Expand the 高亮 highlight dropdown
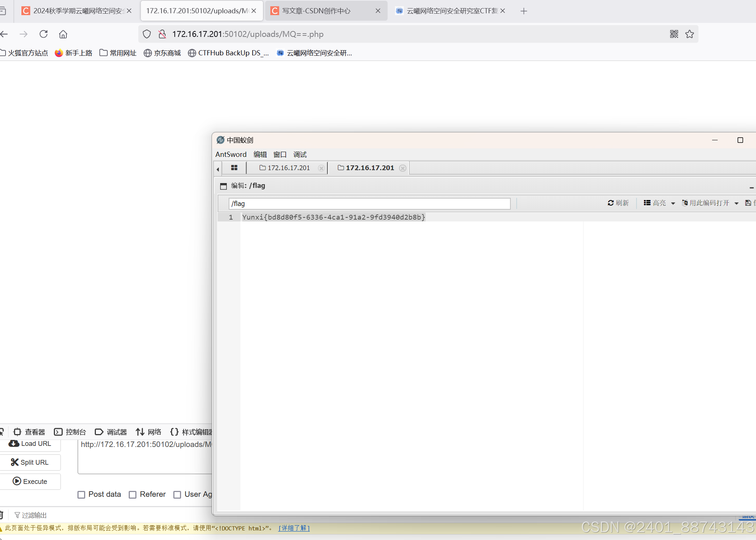This screenshot has height=540, width=756. coord(673,203)
